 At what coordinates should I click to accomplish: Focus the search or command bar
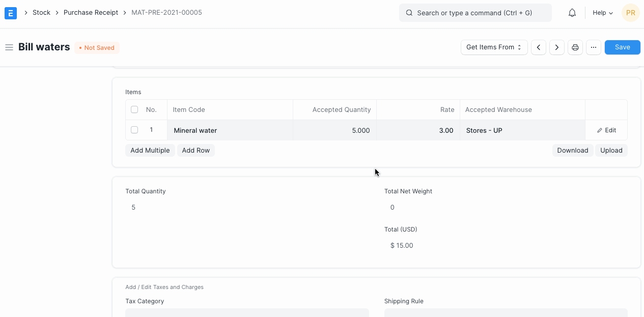click(x=475, y=13)
